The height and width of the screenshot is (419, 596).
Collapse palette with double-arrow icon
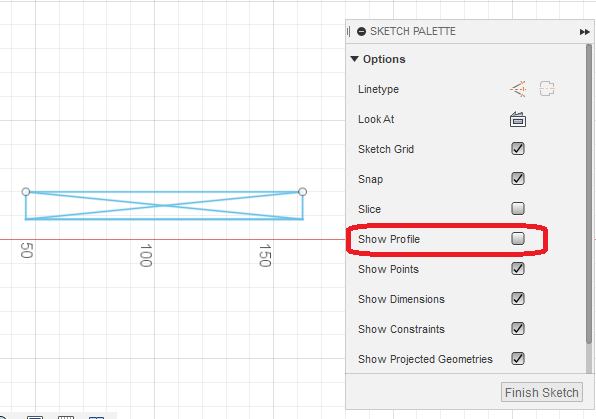(x=584, y=32)
